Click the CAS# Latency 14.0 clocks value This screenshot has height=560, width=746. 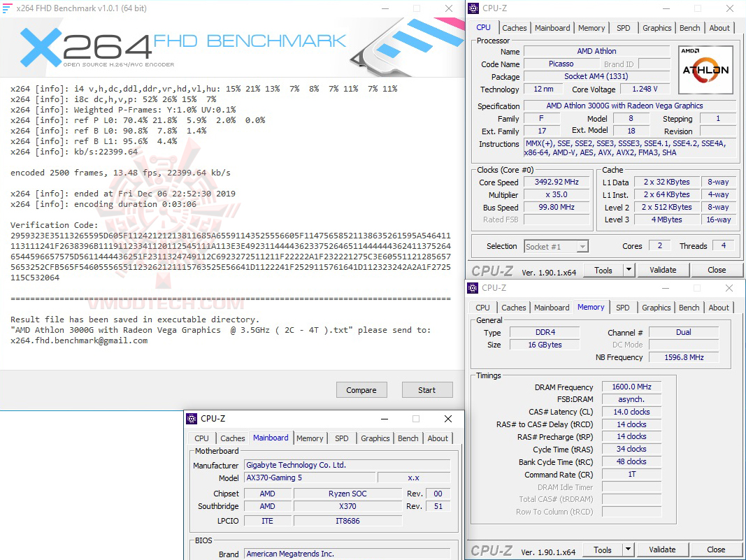click(631, 412)
